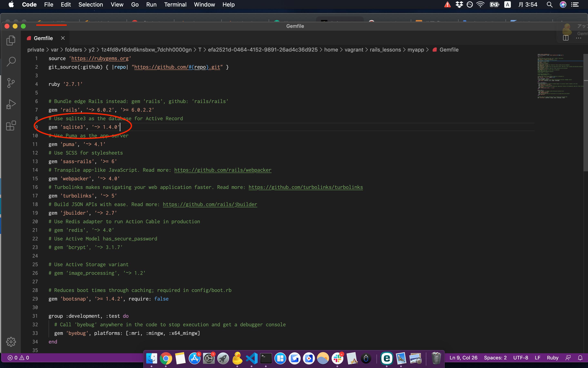
Task: Expand 'private' breadcrumb segment
Action: tap(36, 50)
